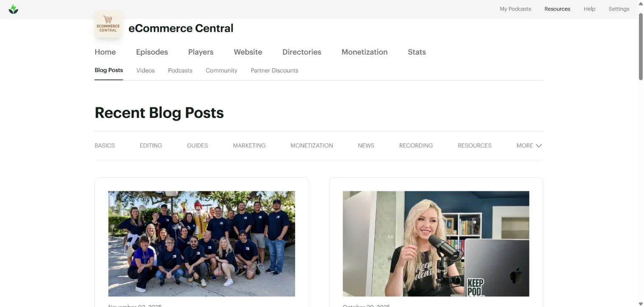Open the podcaster with microphone blog post
This screenshot has height=307, width=644.
click(x=436, y=244)
